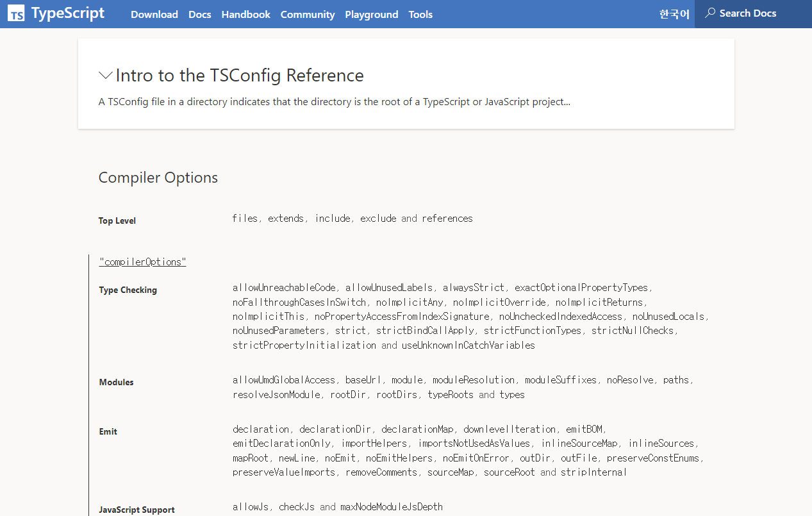Open the "compilerOptions" link
The width and height of the screenshot is (812, 516).
(142, 262)
